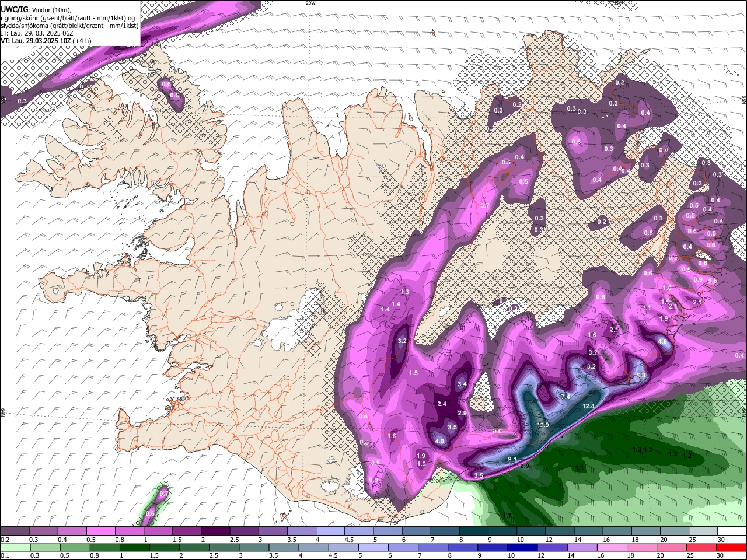Viewport: 747px width, 560px height.
Task: Select the darkest purple snow swatch labeled 2
Action: click(215, 531)
